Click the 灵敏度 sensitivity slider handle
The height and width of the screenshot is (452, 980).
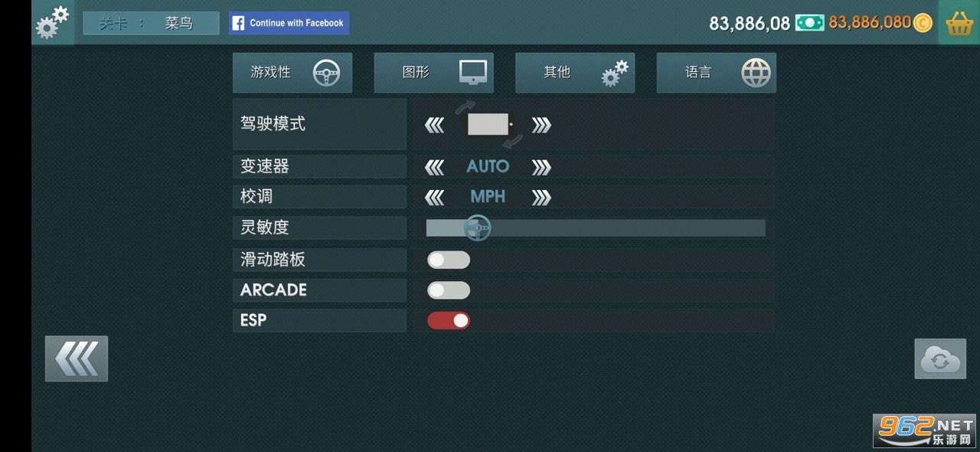point(478,228)
